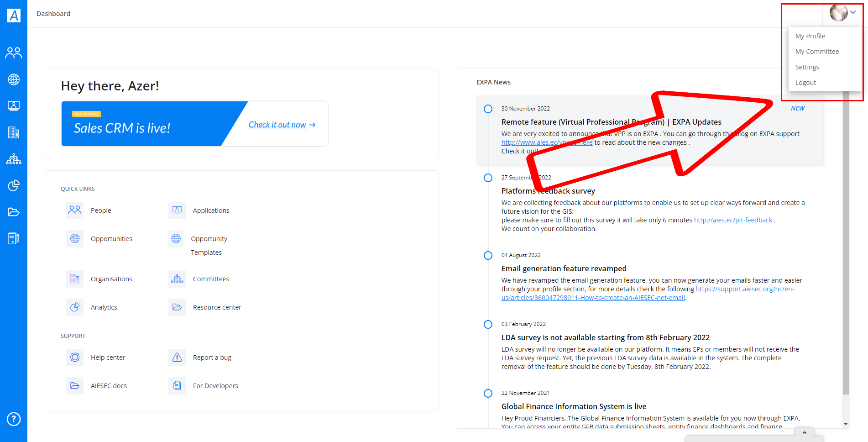Screen dimensions: 868x442
Task: Click the 30 November 2022 timeline marker
Action: coord(488,109)
